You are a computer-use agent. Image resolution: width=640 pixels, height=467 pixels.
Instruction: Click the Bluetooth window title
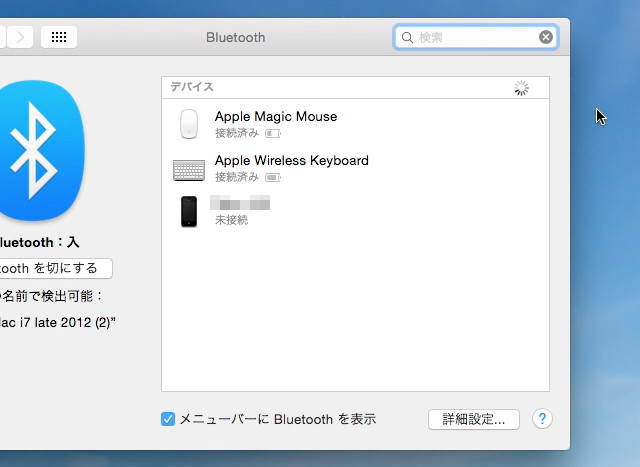[x=236, y=38]
